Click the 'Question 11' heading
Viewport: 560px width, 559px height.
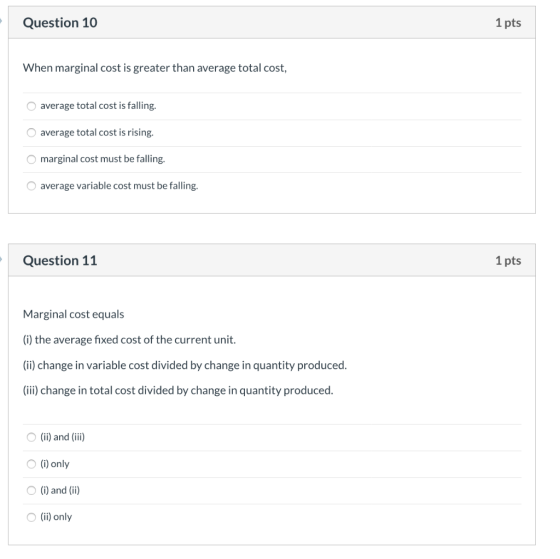click(60, 260)
